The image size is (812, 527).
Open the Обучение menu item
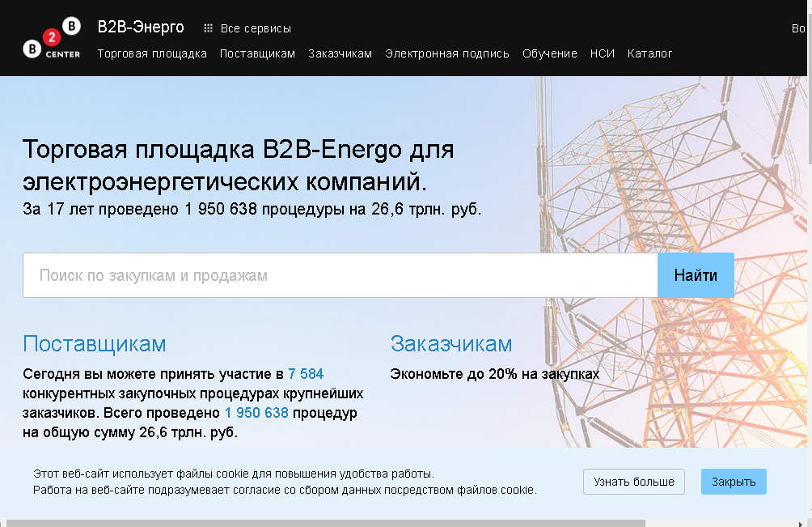(549, 53)
